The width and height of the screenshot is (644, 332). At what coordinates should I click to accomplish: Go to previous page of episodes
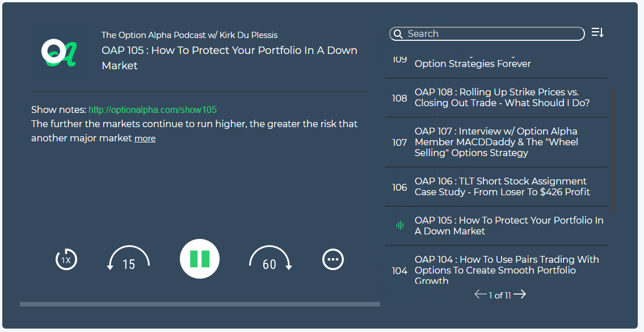pos(480,294)
